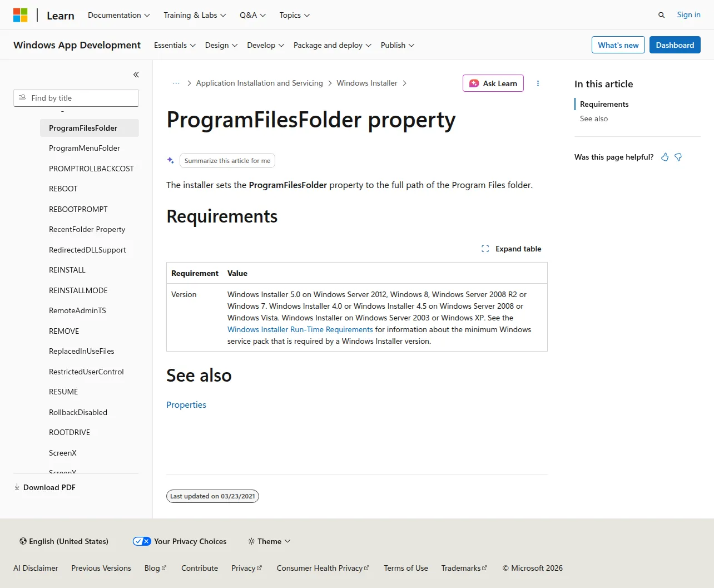Toggle Your Privacy Choices switch icon
This screenshot has height=588, width=714.
[x=142, y=541]
